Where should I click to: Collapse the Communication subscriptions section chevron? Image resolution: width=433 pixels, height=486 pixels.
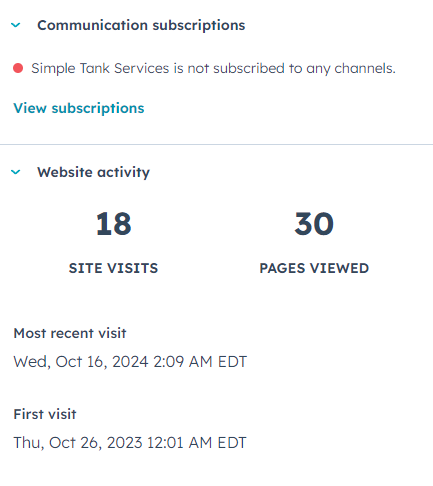(16, 25)
